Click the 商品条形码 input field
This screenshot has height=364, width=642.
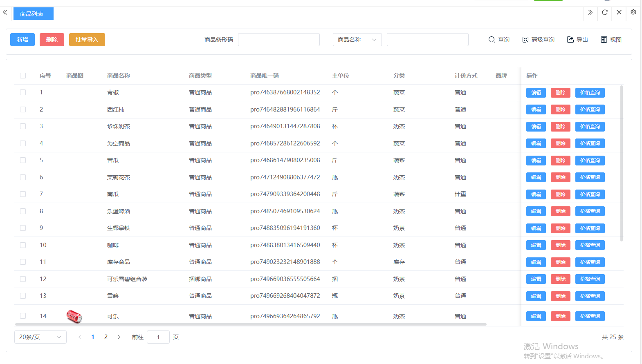pyautogui.click(x=278, y=40)
